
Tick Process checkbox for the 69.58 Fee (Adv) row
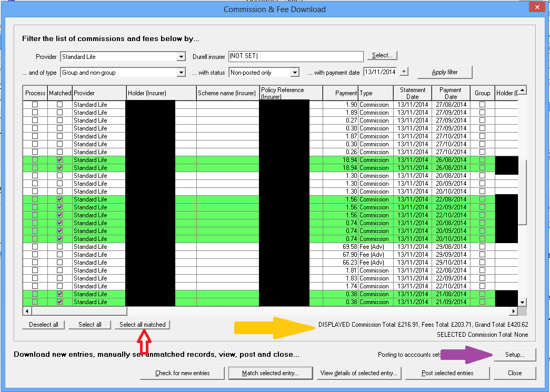tap(35, 246)
